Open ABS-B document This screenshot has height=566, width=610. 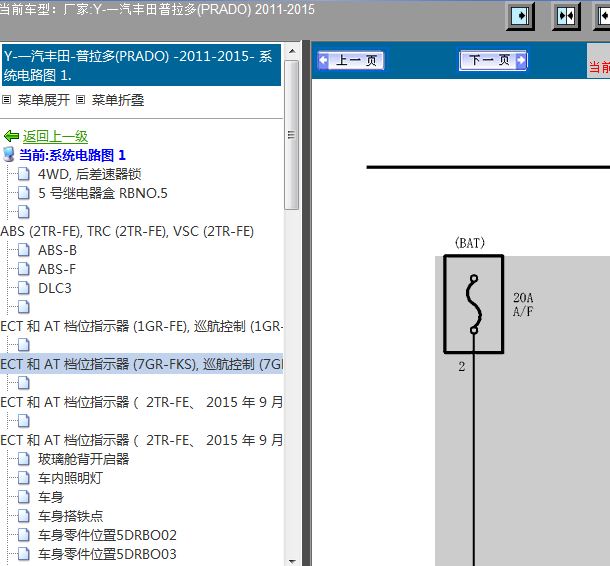(x=57, y=251)
